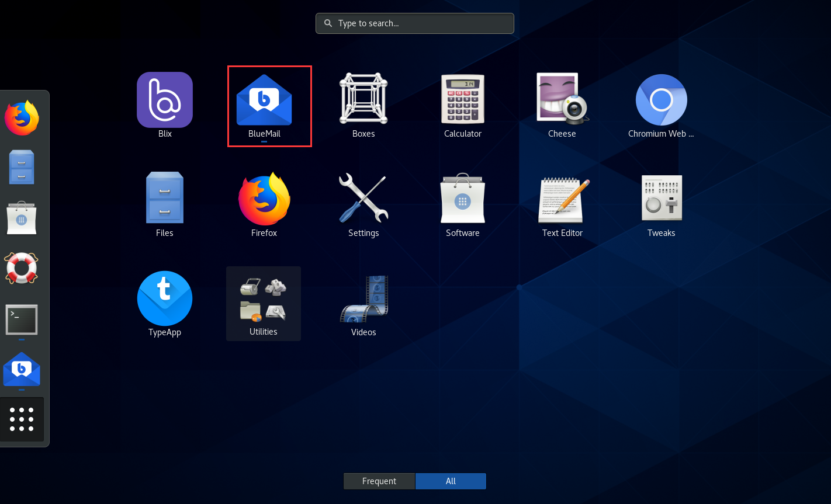Open Software from the application grid

(463, 205)
